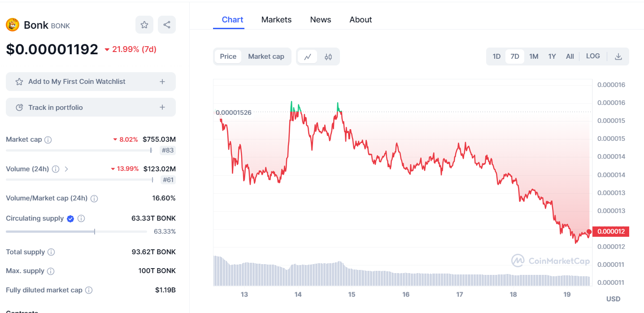The image size is (644, 313).
Task: Click the 21.99% (7d) change text
Action: click(x=134, y=49)
